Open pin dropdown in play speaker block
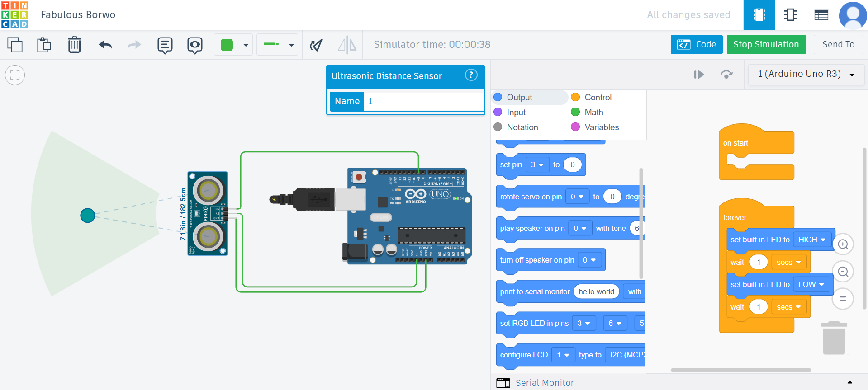 [x=580, y=228]
